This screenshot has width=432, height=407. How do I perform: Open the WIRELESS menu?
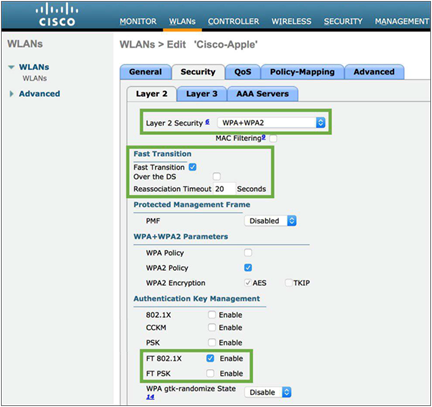point(291,21)
